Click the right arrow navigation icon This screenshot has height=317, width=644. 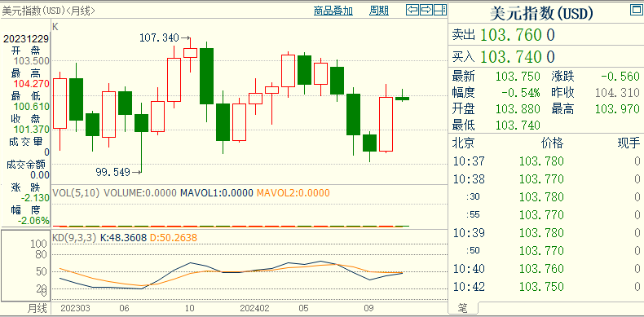coord(426,10)
